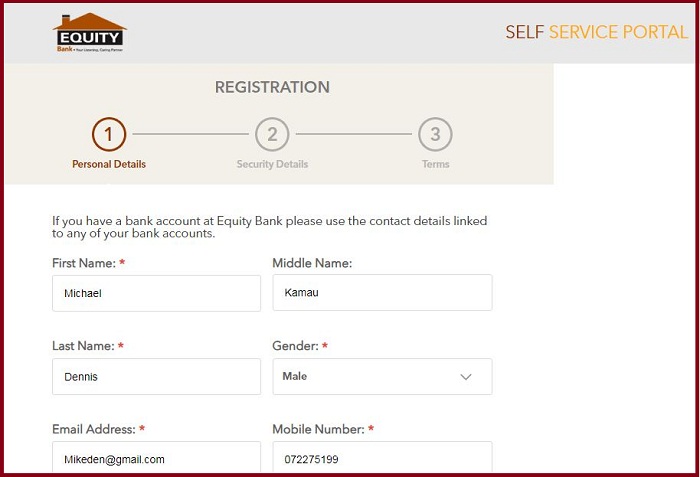700x477 pixels.
Task: Open the Gender dropdown chevron
Action: 466,377
